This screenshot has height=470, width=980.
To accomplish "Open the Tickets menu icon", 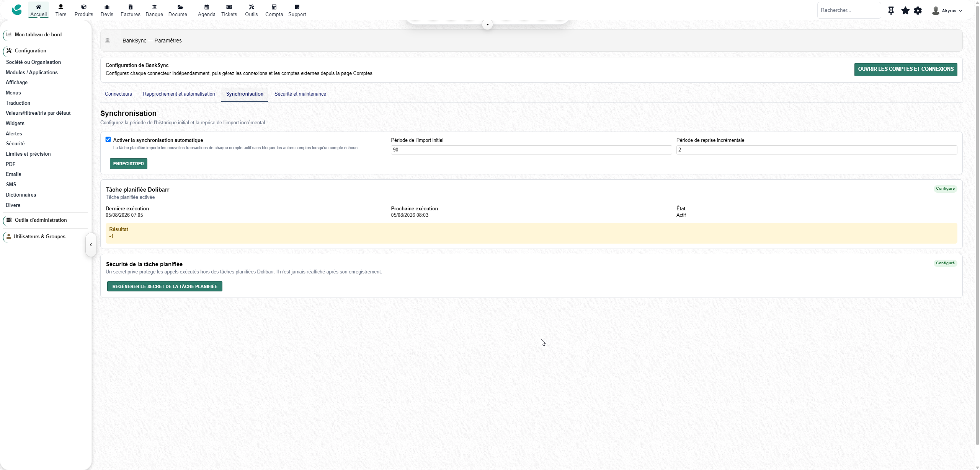I will 229,7.
